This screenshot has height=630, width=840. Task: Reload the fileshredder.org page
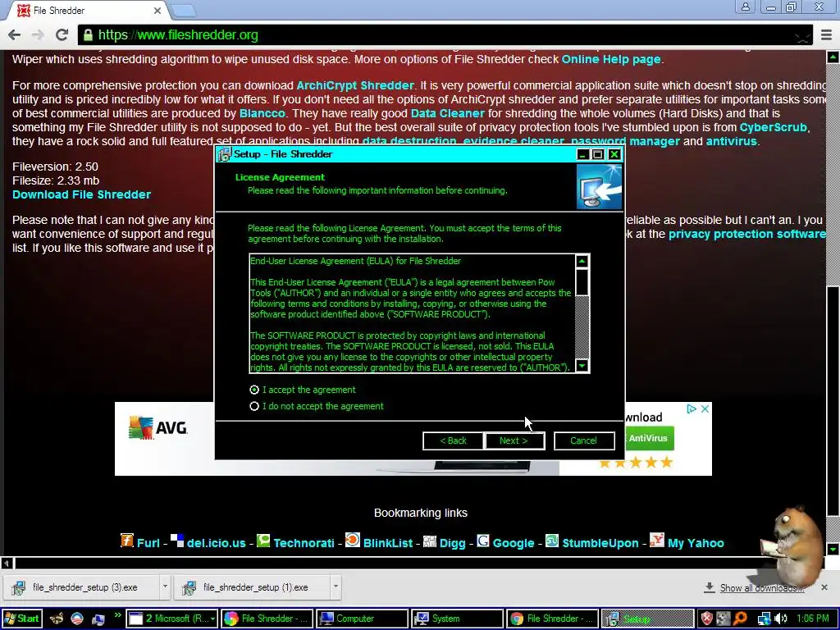[62, 34]
